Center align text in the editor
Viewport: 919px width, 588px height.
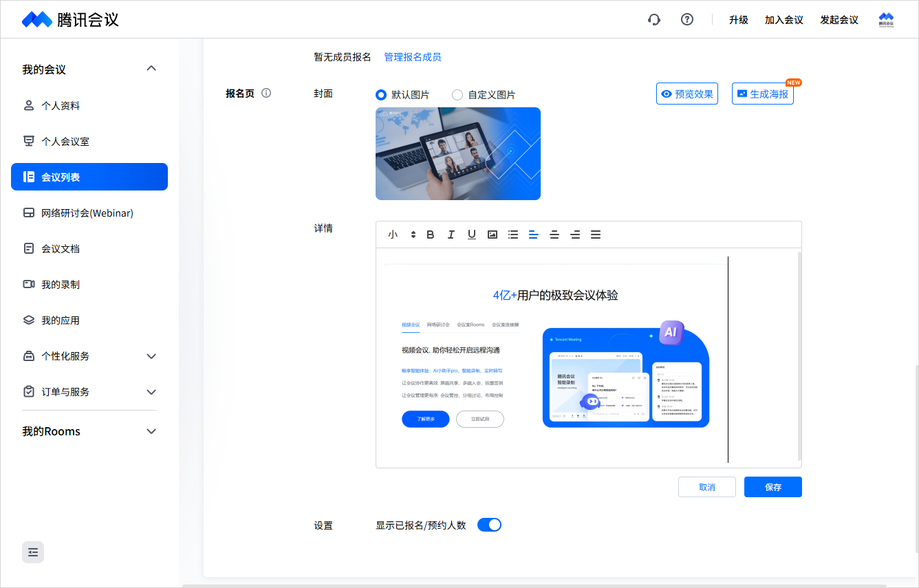(x=554, y=235)
